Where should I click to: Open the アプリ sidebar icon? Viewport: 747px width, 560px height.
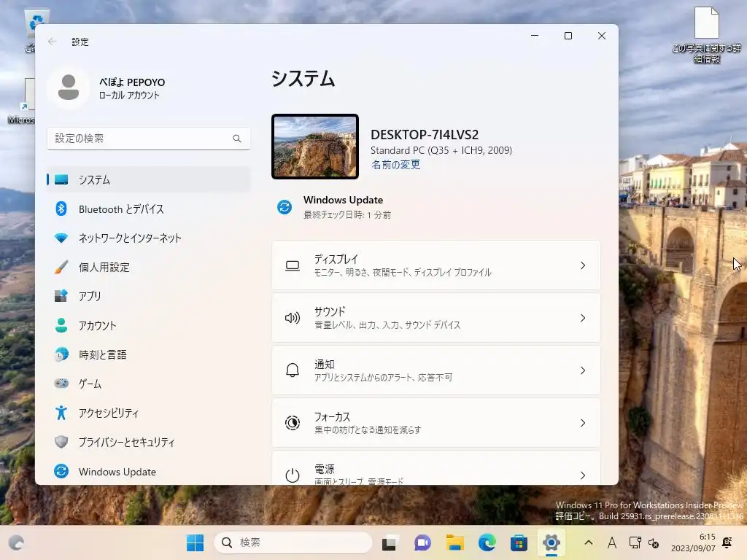pyautogui.click(x=61, y=296)
